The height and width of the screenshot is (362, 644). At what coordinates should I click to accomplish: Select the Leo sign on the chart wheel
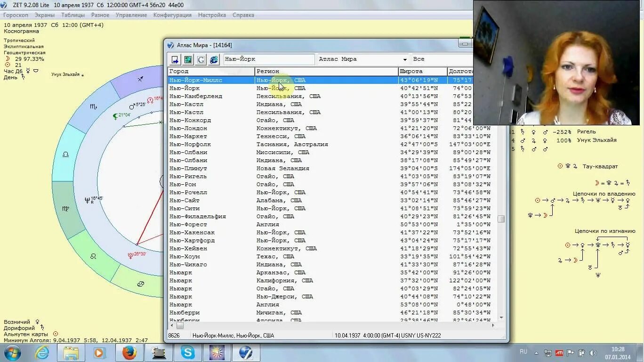coord(93,256)
